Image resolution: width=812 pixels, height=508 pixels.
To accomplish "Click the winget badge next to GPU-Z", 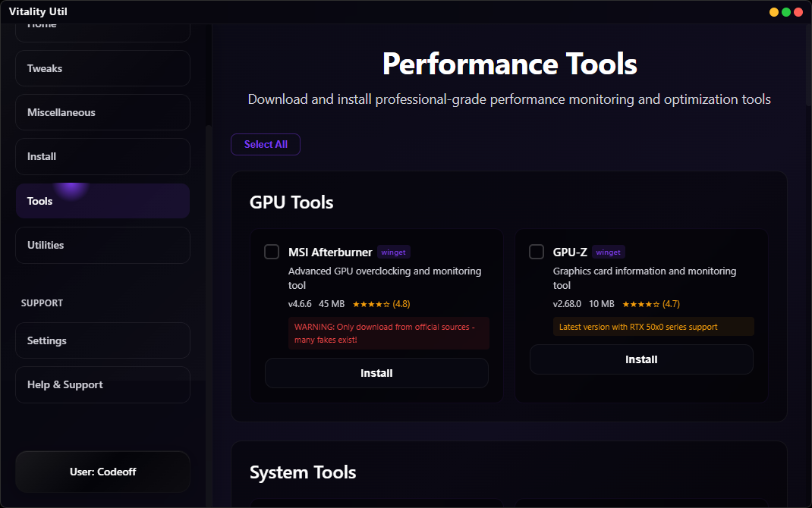I will coord(608,252).
